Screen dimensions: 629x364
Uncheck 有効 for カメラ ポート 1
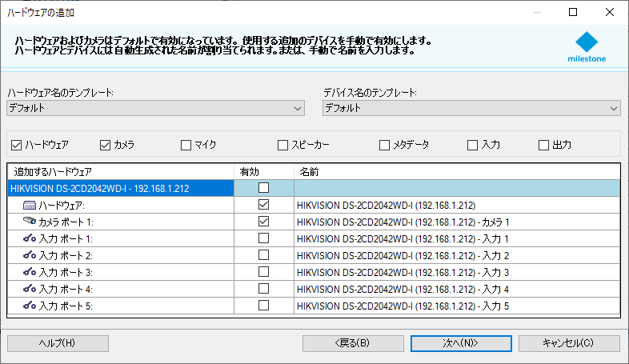click(x=263, y=222)
